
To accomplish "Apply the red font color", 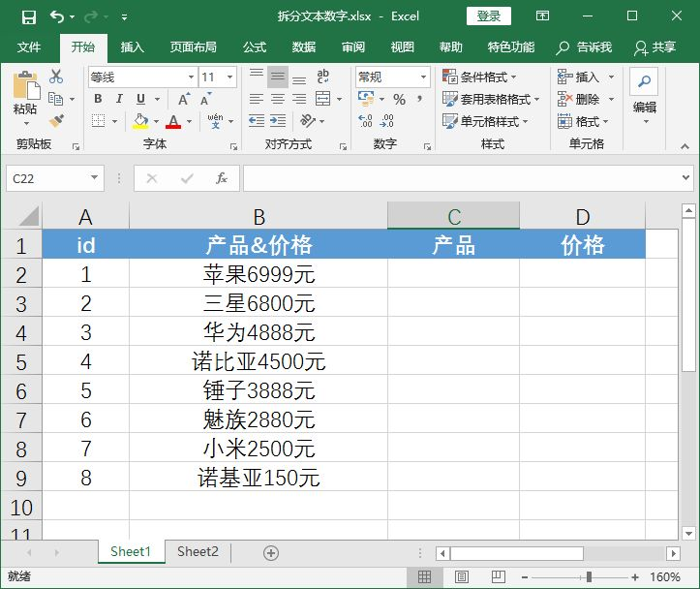I will tap(173, 121).
